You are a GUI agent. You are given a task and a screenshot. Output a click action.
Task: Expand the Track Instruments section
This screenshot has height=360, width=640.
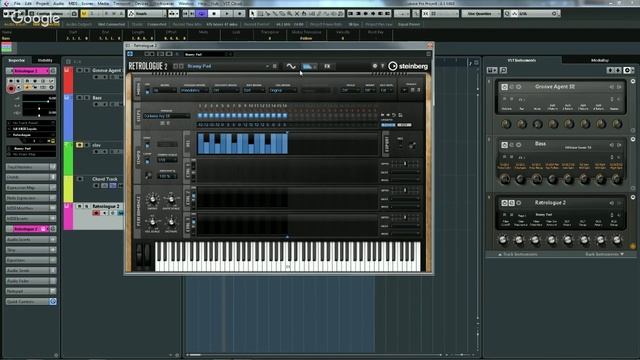tap(517, 254)
